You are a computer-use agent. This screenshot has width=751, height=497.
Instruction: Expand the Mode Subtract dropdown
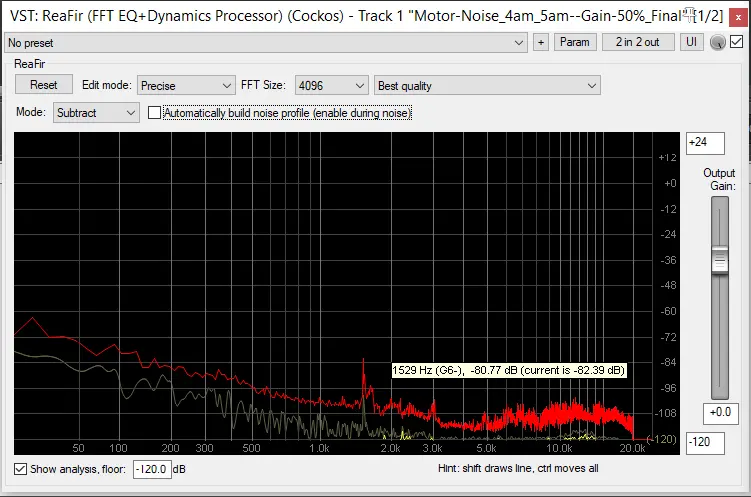point(96,113)
